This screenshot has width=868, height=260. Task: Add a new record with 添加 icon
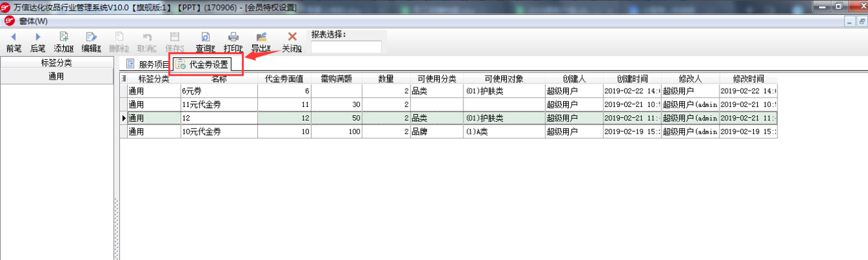64,37
